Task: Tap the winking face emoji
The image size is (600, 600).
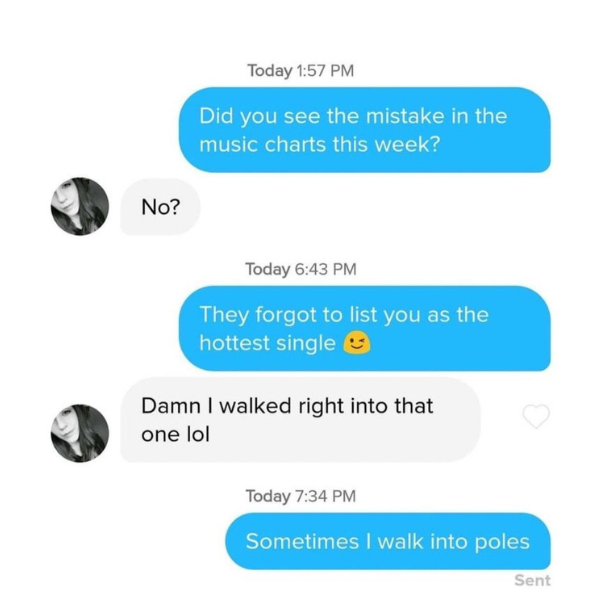Action: [356, 343]
